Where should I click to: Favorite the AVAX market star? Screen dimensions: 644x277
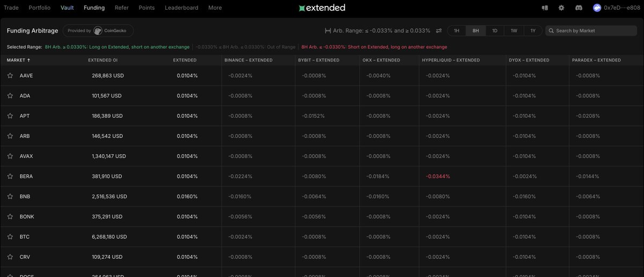coord(10,156)
